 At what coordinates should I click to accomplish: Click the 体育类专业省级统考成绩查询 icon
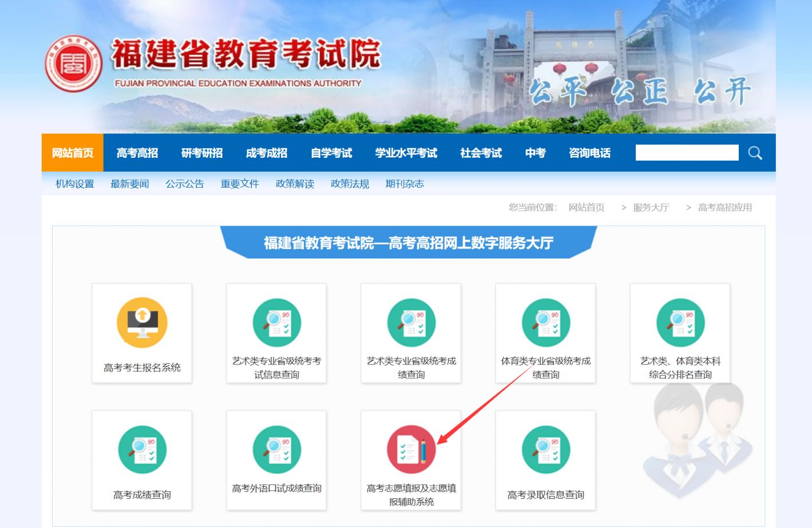tap(545, 323)
